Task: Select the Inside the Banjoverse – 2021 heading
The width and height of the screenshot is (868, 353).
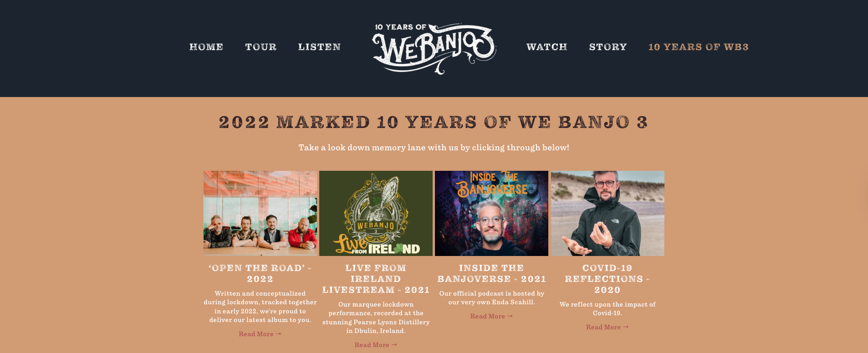Action: 491,273
